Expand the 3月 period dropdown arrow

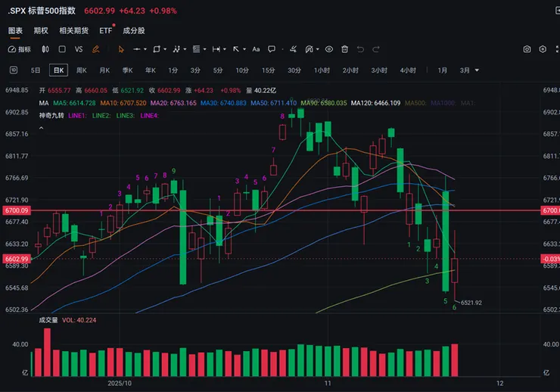(x=477, y=70)
